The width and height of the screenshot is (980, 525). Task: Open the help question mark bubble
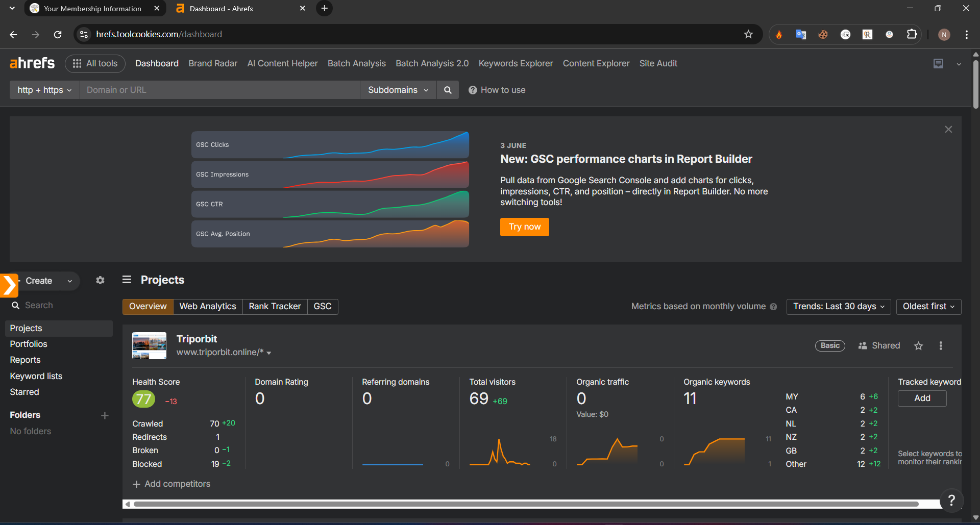pos(951,500)
